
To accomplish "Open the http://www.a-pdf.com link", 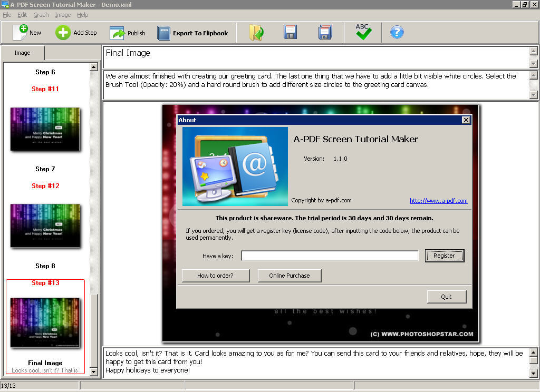I will click(x=438, y=201).
